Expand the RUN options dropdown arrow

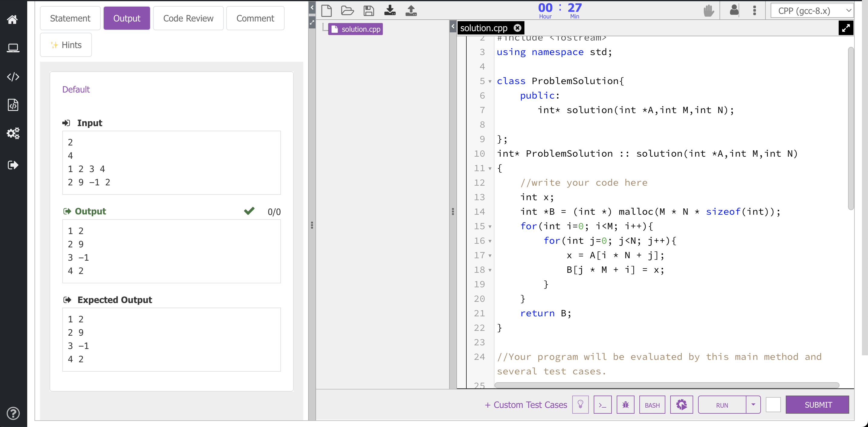754,405
